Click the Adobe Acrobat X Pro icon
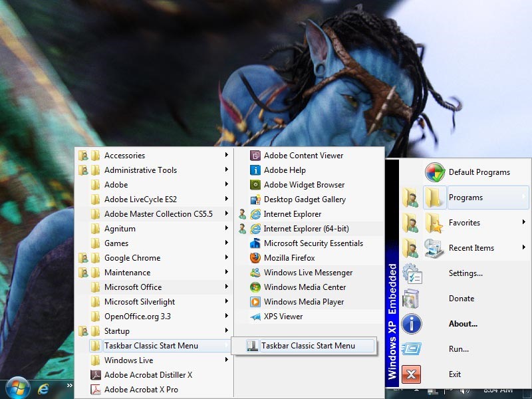532x399 pixels. [x=96, y=390]
